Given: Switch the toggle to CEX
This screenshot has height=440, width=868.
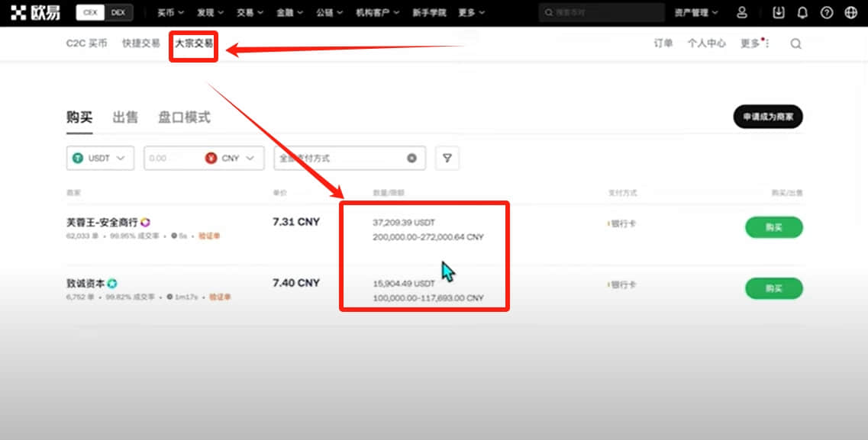Looking at the screenshot, I should tap(90, 13).
